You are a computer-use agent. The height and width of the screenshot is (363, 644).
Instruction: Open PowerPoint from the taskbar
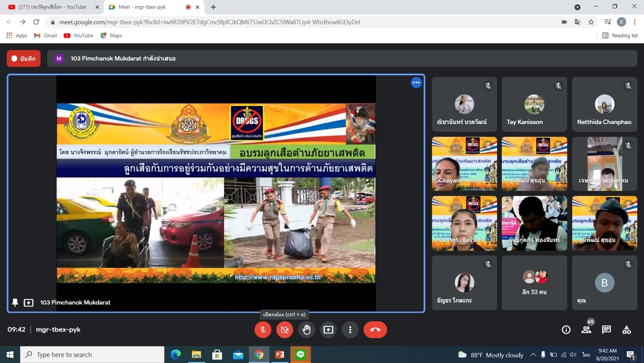tap(280, 354)
